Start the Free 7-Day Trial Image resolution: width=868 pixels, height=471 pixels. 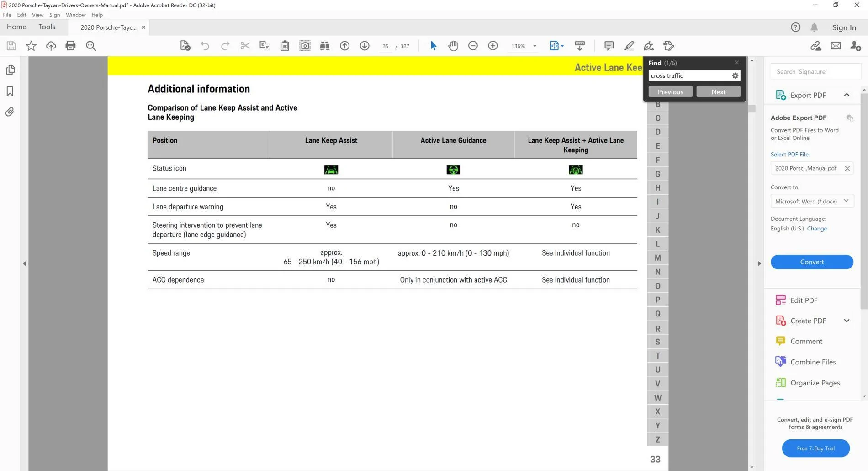click(x=815, y=449)
